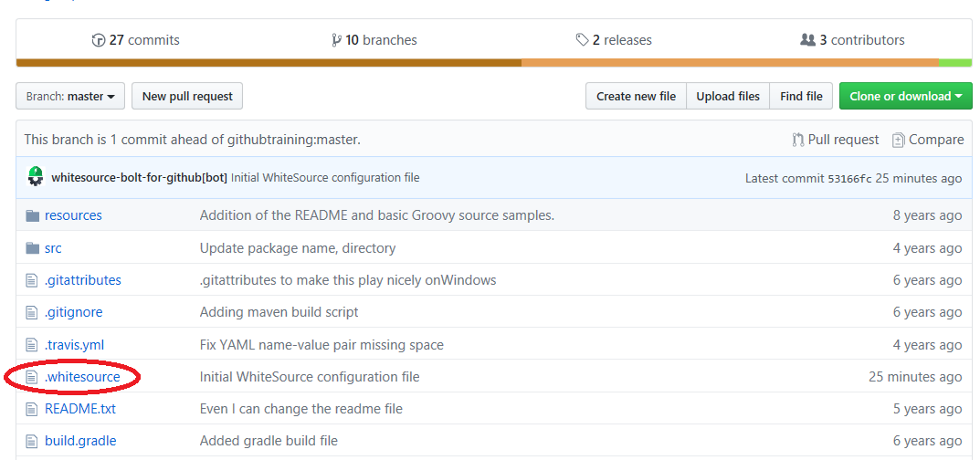Open the README.txt file
980x460 pixels.
[80, 409]
